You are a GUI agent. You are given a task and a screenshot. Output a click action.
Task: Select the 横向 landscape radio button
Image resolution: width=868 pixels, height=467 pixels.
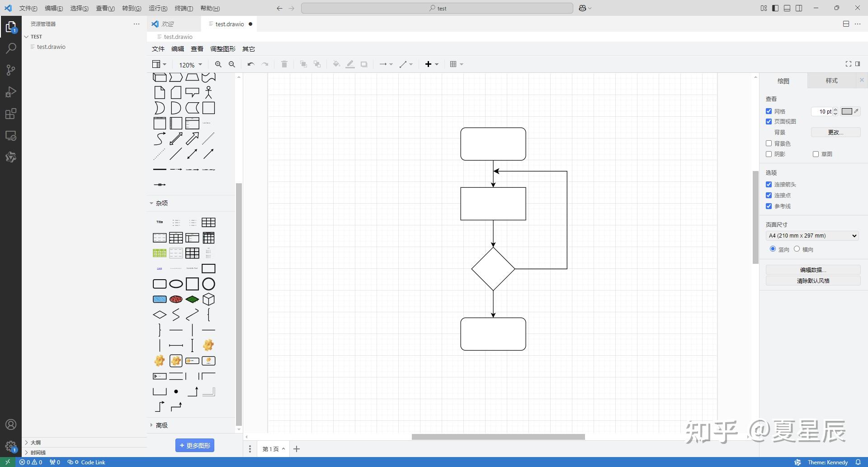coord(797,249)
